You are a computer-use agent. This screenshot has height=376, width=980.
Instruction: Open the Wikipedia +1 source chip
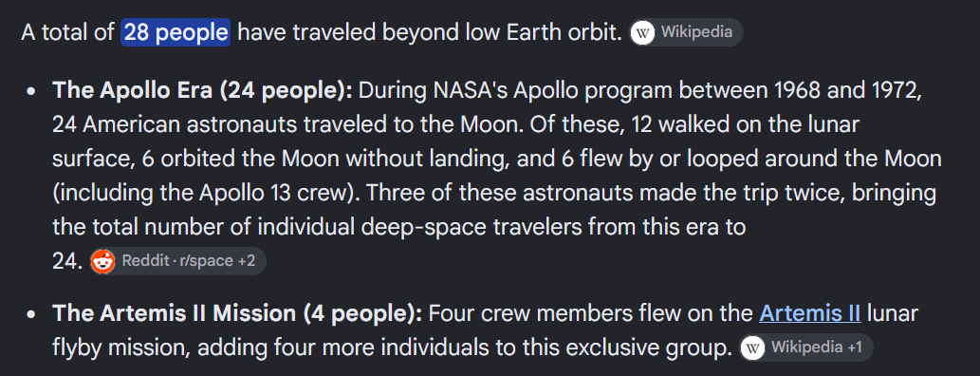point(805,348)
